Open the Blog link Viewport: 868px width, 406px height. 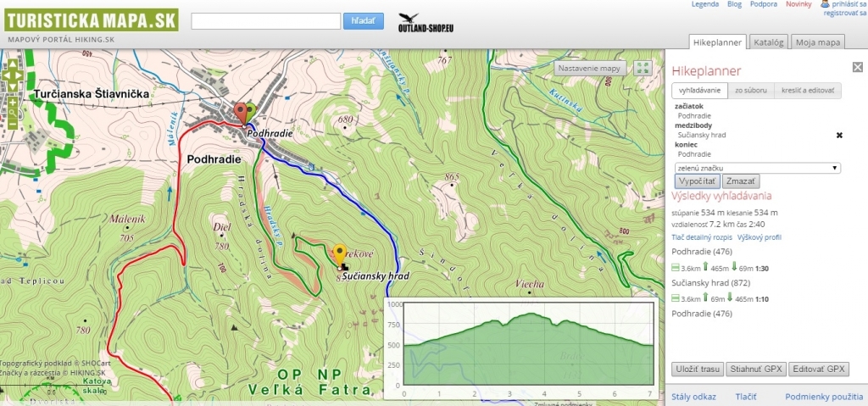(735, 4)
